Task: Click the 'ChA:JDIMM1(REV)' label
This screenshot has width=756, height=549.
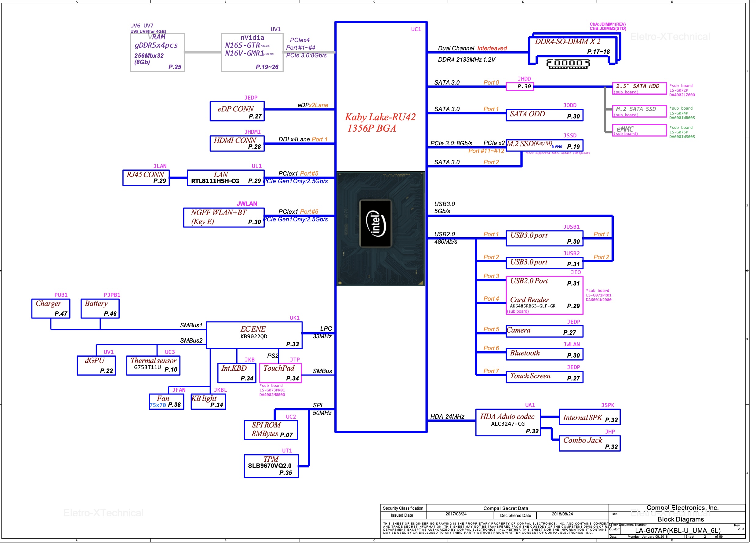Action: point(608,24)
